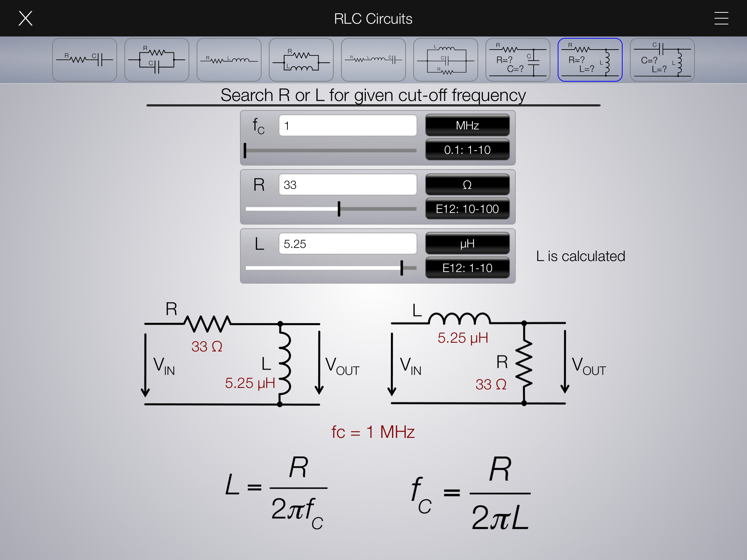Change the µH inductance unit
Screen dimensions: 747x560
467,244
